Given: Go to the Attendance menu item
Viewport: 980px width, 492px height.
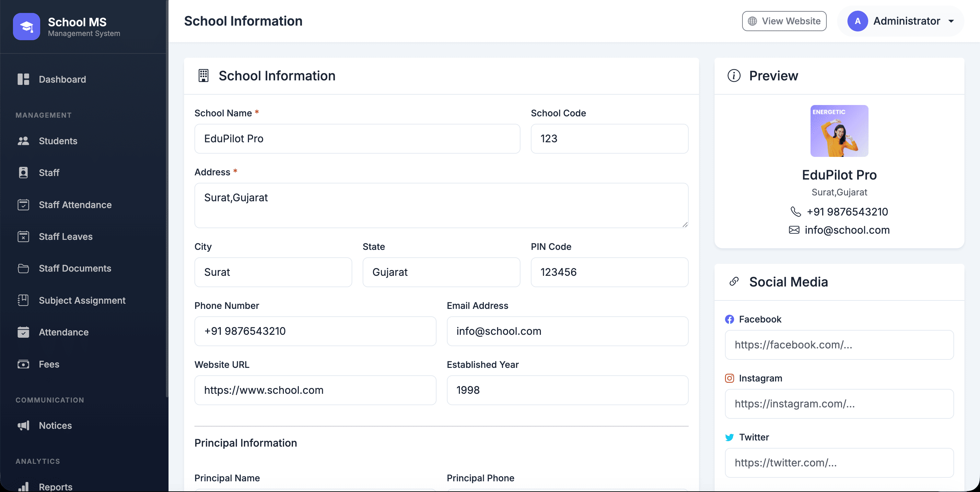Looking at the screenshot, I should (x=64, y=332).
